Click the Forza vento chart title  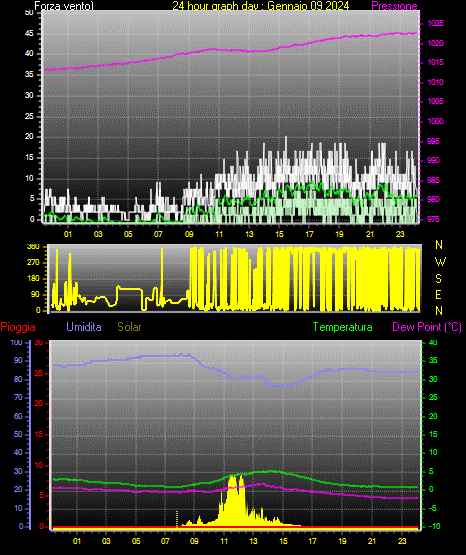point(64,6)
